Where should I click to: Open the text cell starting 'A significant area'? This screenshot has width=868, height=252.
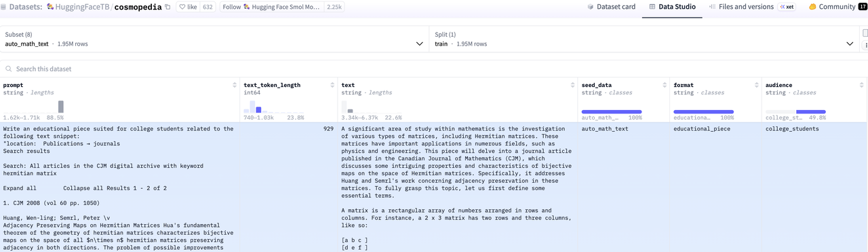(458, 187)
